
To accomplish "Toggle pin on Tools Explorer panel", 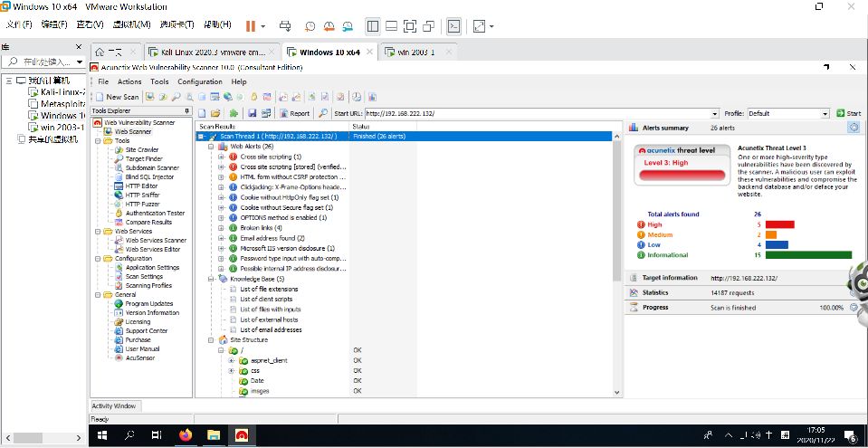I will point(186,110).
